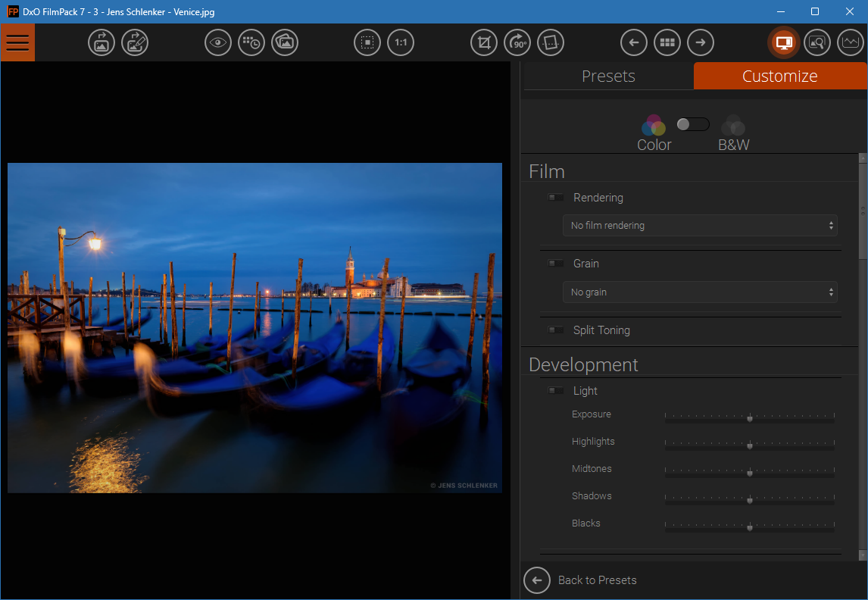The height and width of the screenshot is (600, 868).
Task: Click the Shadows slider handle
Action: tap(750, 500)
